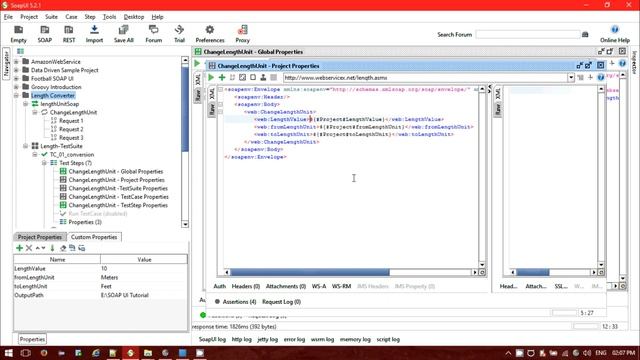Viewport: 640px width, 360px height.
Task: Open the Forum toolbar icon
Action: pos(153,34)
